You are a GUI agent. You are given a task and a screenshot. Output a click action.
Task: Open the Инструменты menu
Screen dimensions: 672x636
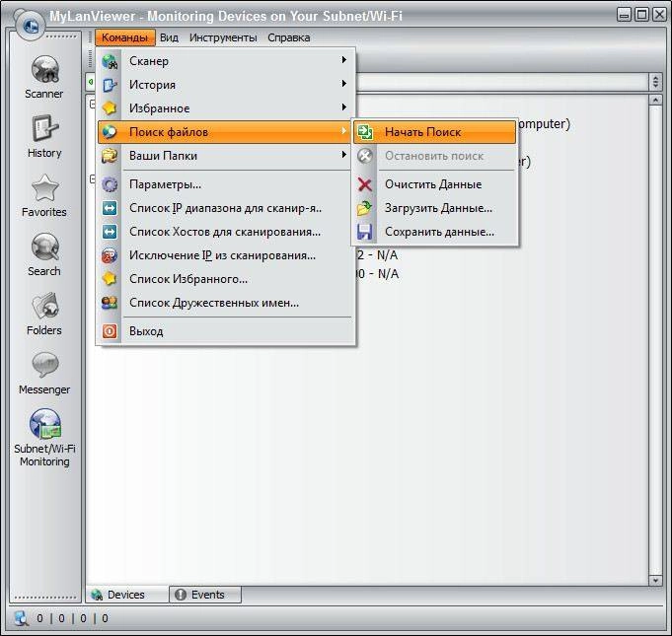pos(223,37)
